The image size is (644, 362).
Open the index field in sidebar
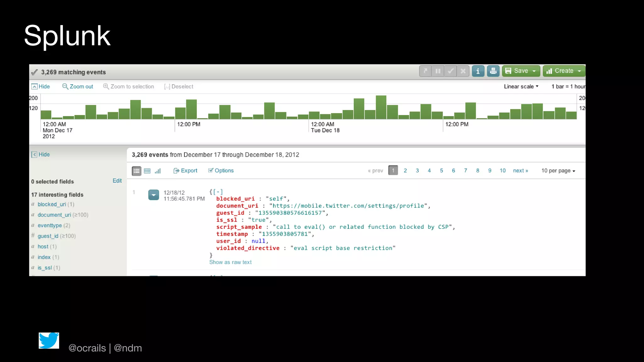pyautogui.click(x=44, y=257)
